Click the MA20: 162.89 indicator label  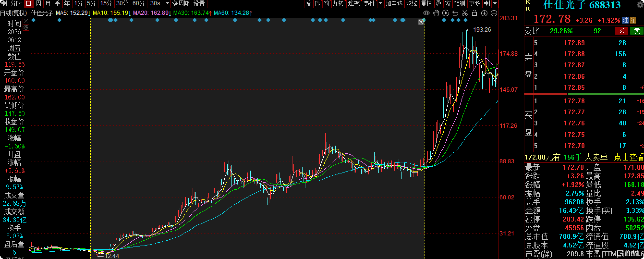[x=152, y=13]
